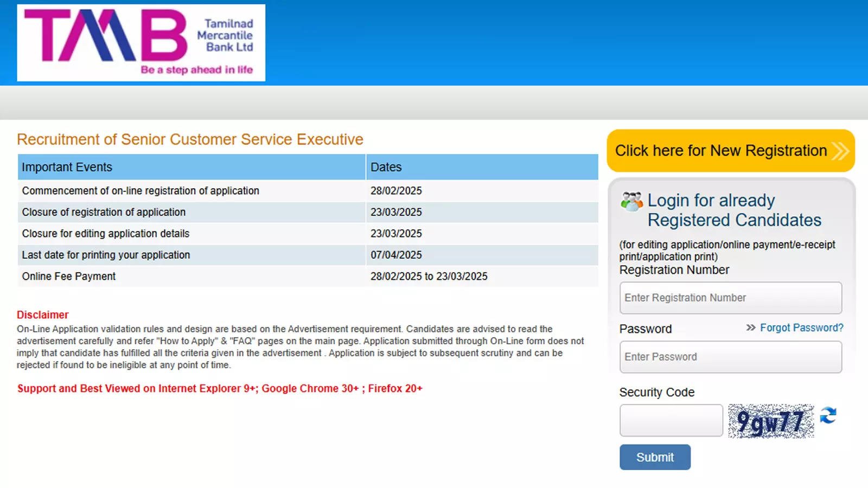Click the double-arrow icon on New Registration

point(840,151)
